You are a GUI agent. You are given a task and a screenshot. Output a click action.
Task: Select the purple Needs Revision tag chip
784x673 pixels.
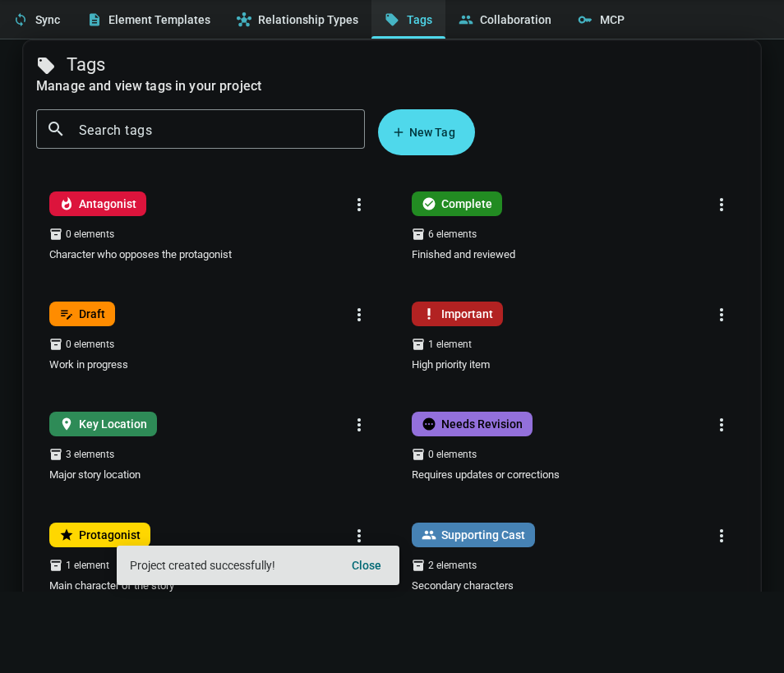pos(472,424)
